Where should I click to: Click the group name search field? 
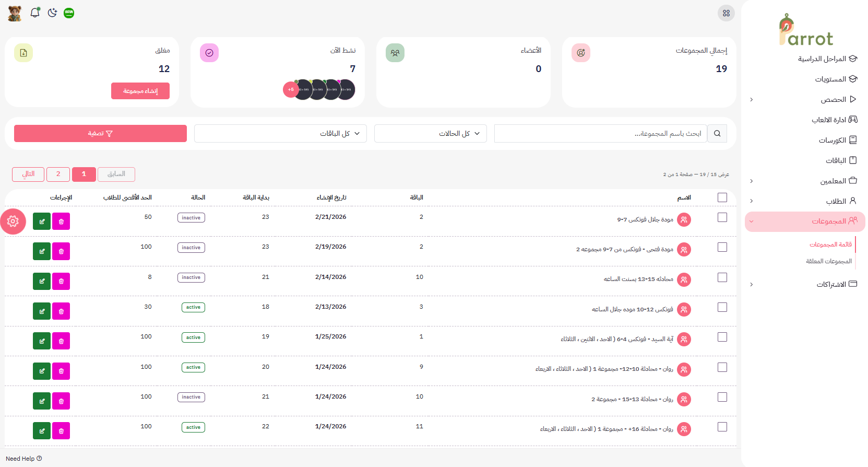600,134
